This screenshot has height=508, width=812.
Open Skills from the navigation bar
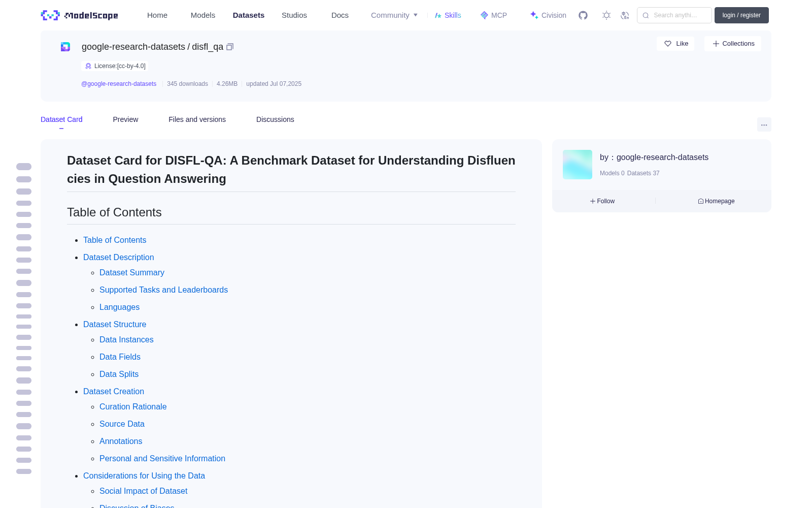[x=448, y=15]
